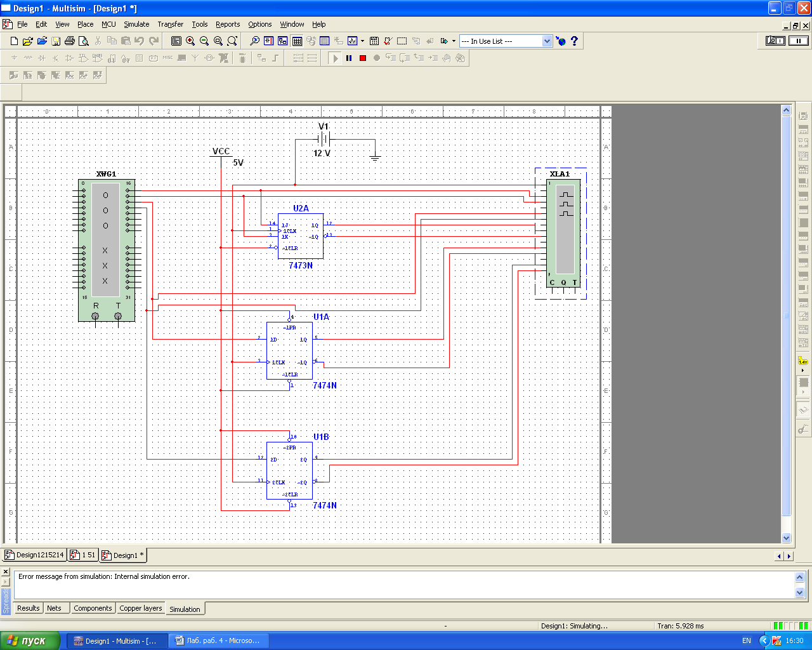Open the Simulate menu
Screen dimensions: 812x650
[x=136, y=24]
